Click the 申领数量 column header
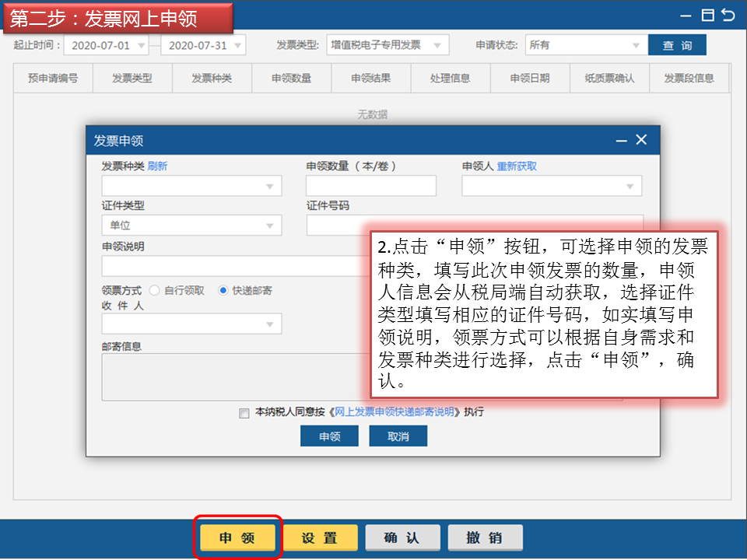The image size is (747, 560). pos(292,78)
